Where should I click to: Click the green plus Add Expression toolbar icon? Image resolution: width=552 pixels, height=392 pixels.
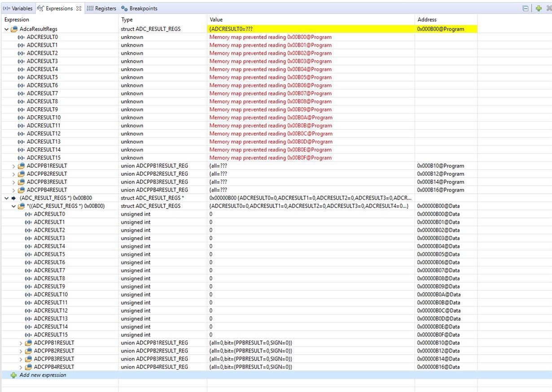pos(539,9)
